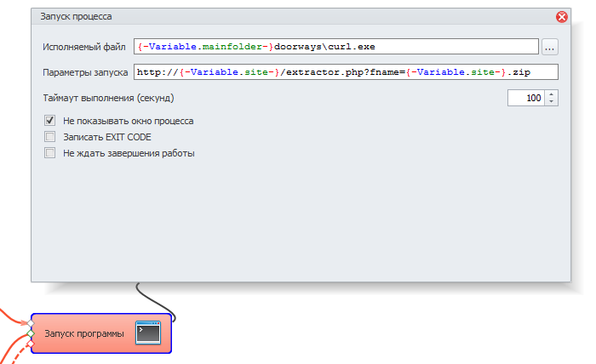
Task: Click the Не показывать окно процесса label text
Action: click(x=128, y=121)
